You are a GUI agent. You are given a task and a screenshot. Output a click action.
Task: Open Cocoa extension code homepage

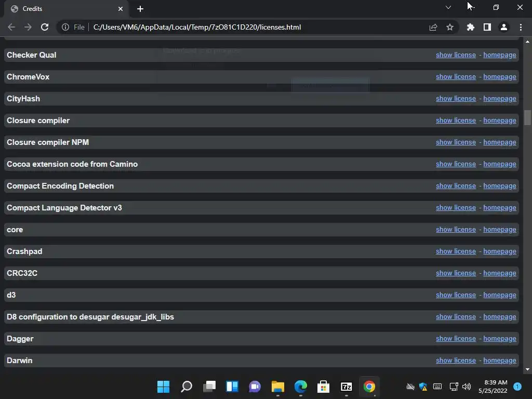click(x=500, y=164)
